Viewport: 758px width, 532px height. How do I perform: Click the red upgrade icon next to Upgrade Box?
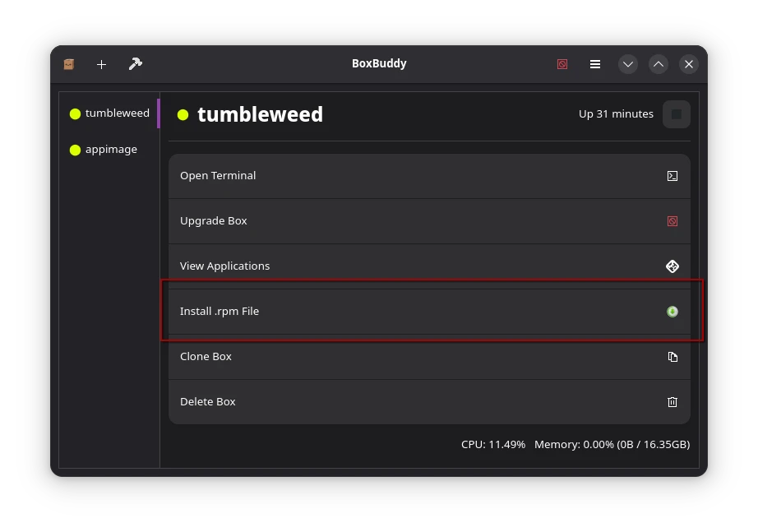[672, 220]
